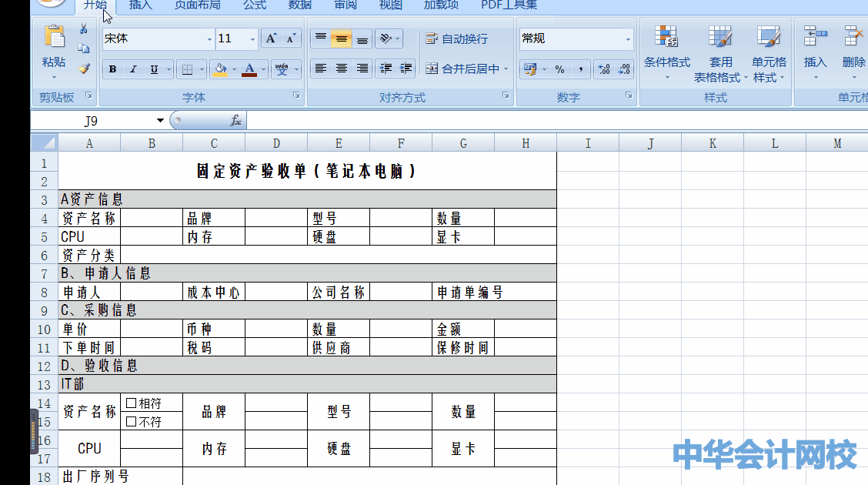This screenshot has width=868, height=485.
Task: Click the fill color paint bucket
Action: pos(220,69)
